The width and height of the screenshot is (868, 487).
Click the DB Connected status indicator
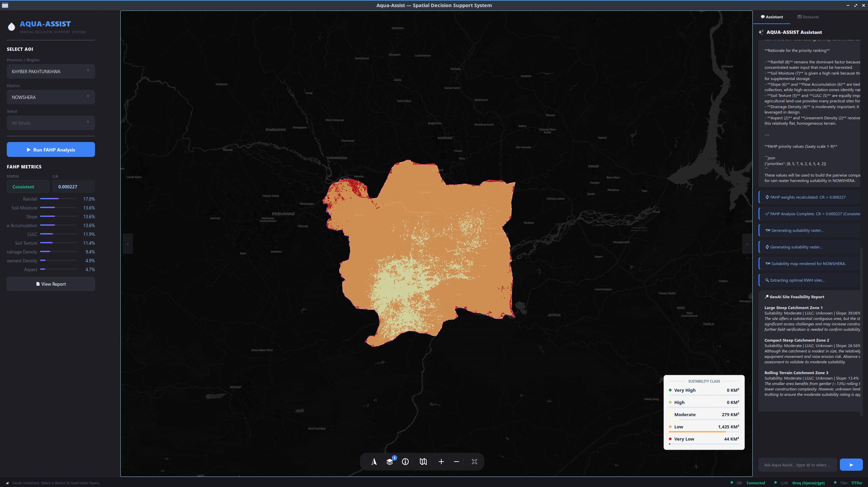pos(748,483)
